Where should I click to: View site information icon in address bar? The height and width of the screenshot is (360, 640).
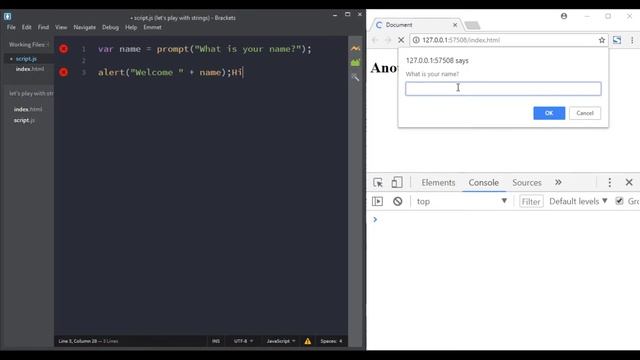click(x=416, y=40)
